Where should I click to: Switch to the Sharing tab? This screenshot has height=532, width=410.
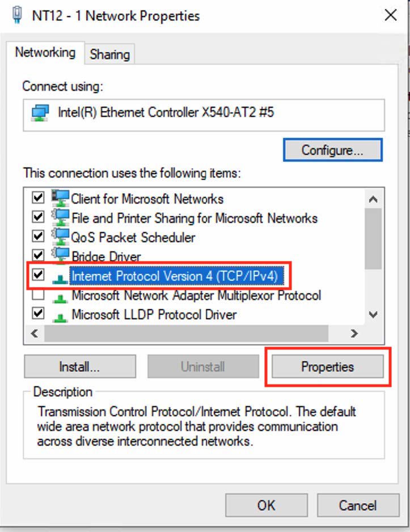coord(109,54)
